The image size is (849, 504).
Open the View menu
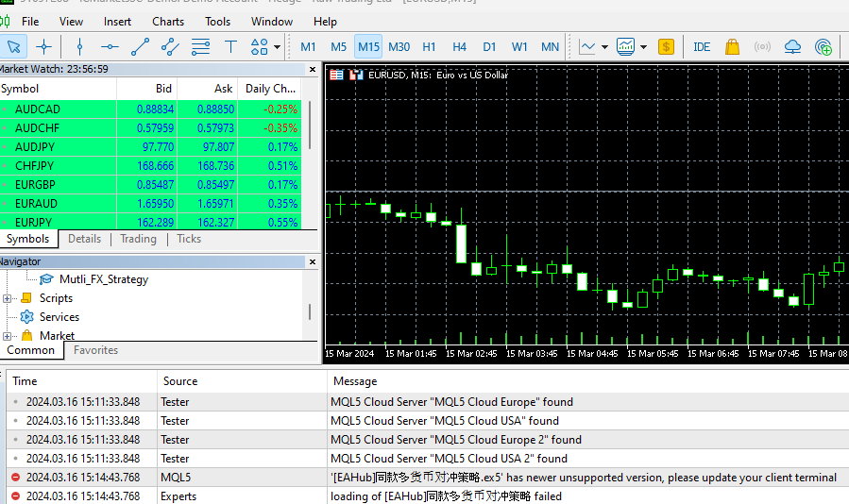click(71, 22)
